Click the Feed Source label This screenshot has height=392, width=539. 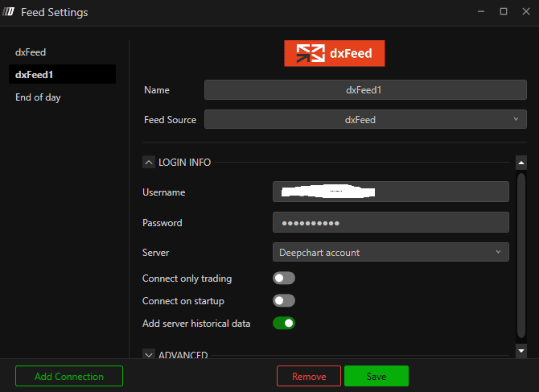pos(171,120)
